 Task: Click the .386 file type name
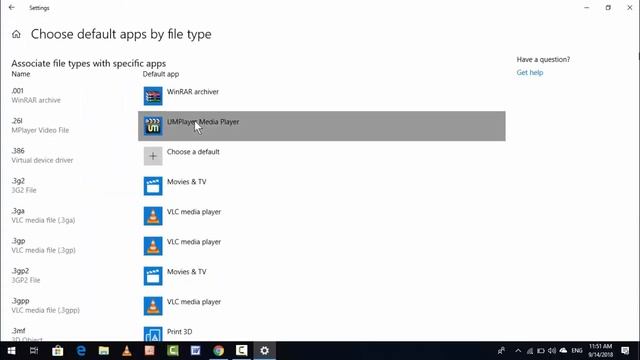click(18, 151)
